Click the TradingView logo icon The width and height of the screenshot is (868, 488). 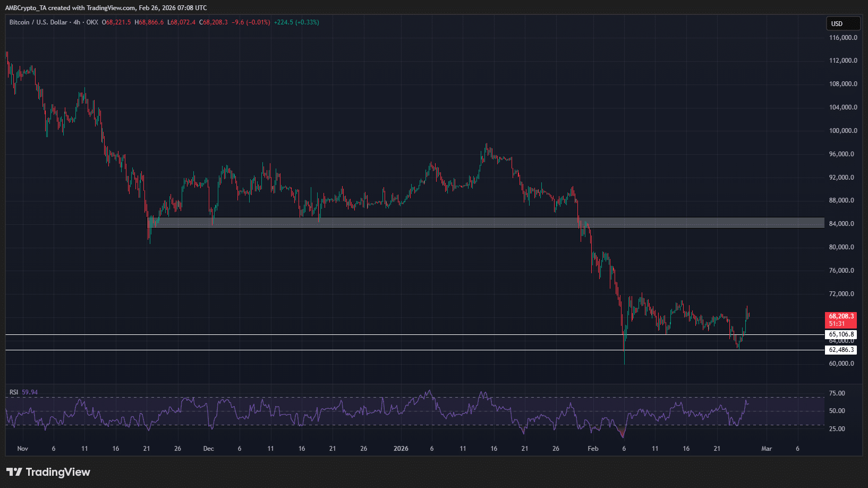tap(14, 472)
